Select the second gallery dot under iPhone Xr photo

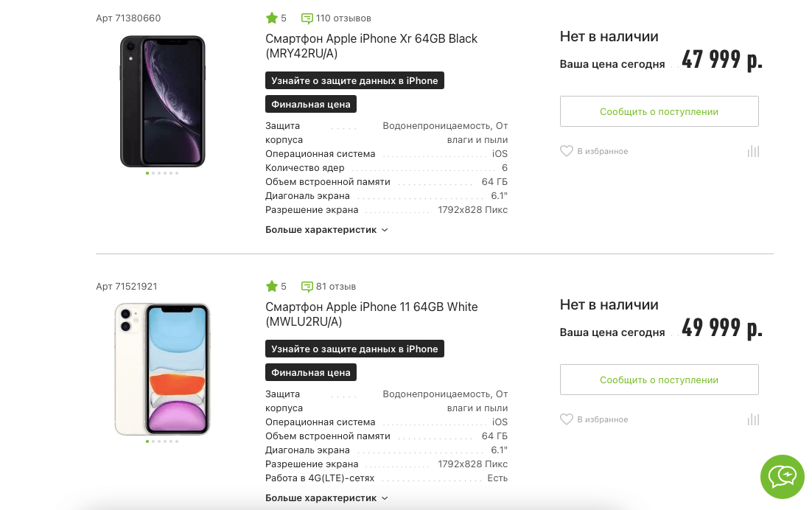[x=153, y=173]
